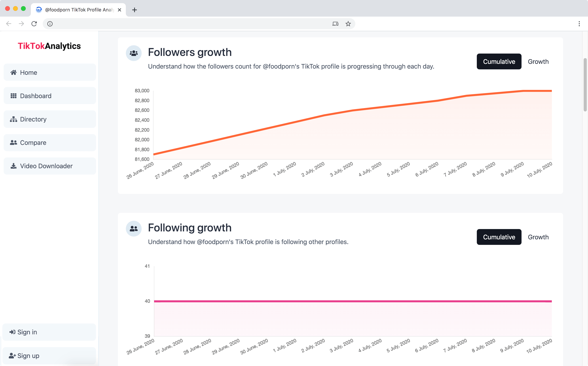
Task: Click '8 July, 2020' label on followers chart
Action: [484, 169]
